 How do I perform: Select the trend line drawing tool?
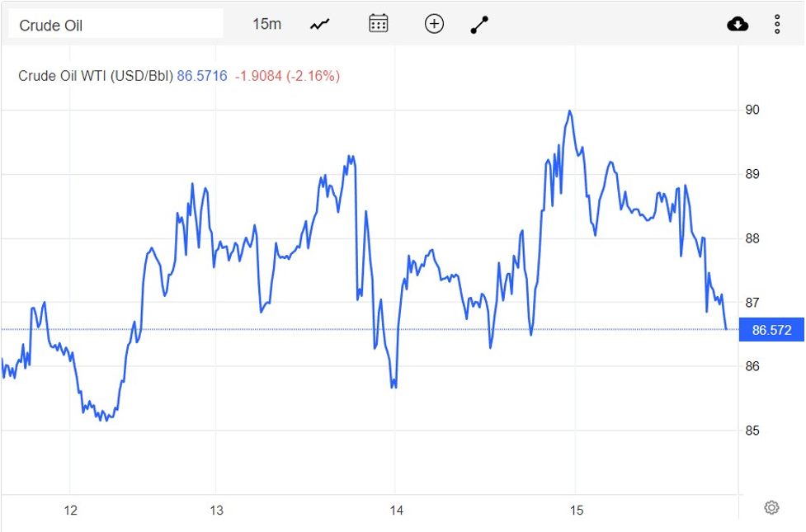[x=479, y=25]
